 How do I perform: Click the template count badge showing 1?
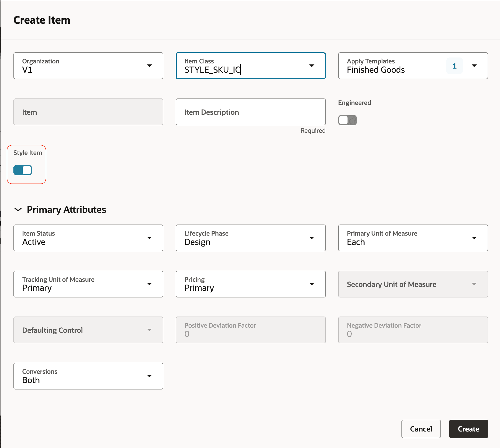pos(454,66)
